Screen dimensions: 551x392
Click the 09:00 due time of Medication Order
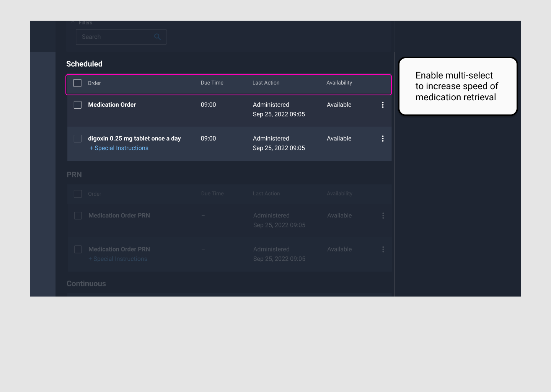tap(209, 105)
